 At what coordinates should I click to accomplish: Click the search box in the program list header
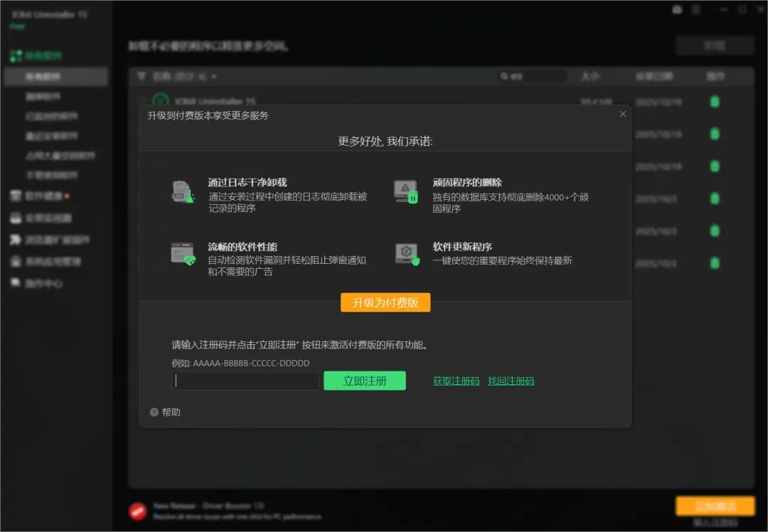click(x=532, y=76)
